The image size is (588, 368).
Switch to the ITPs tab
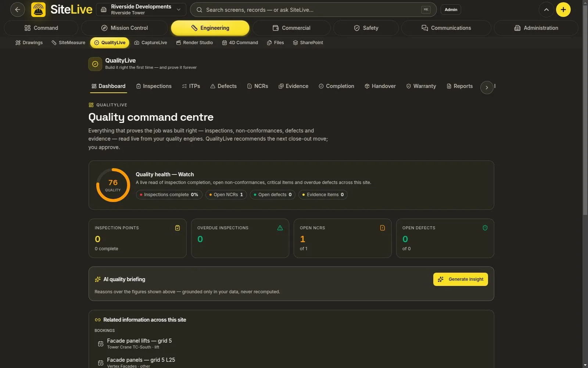coord(191,86)
